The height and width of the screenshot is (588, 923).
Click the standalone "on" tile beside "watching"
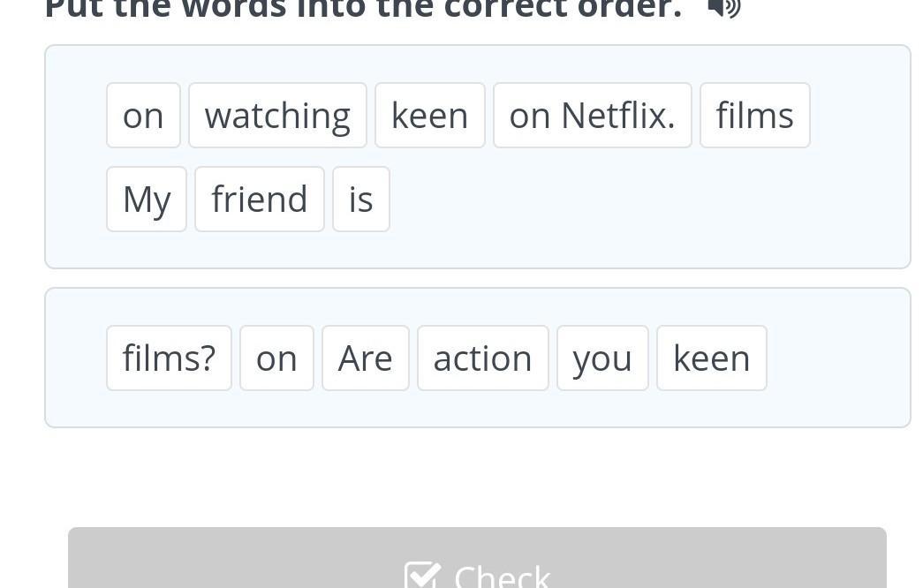click(x=143, y=116)
